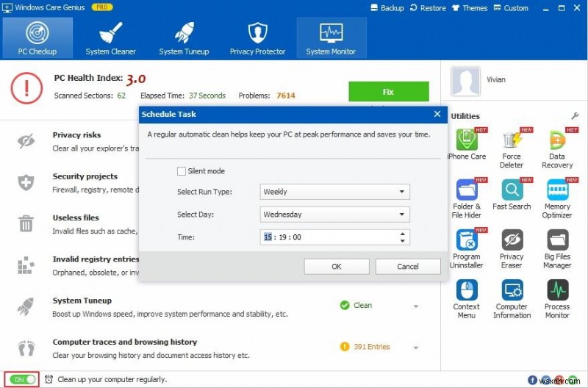Image resolution: width=588 pixels, height=388 pixels.
Task: Open the Custom option
Action: pos(511,8)
